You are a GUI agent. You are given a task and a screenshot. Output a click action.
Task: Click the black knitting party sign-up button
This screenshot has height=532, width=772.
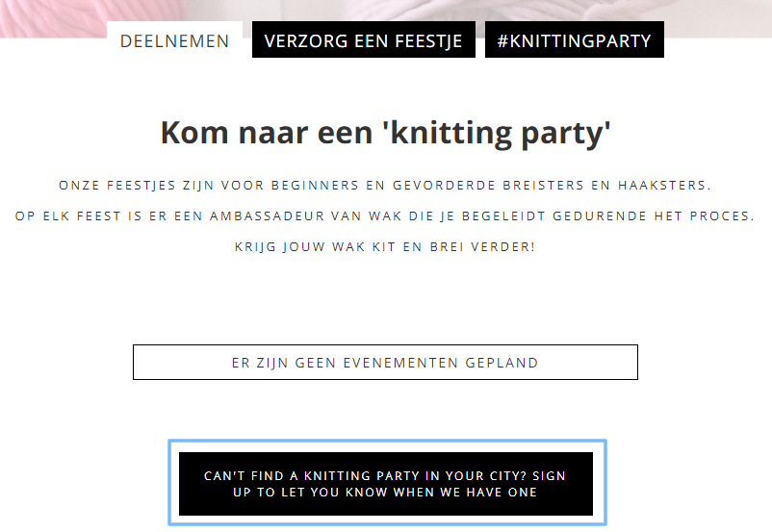tap(386, 484)
